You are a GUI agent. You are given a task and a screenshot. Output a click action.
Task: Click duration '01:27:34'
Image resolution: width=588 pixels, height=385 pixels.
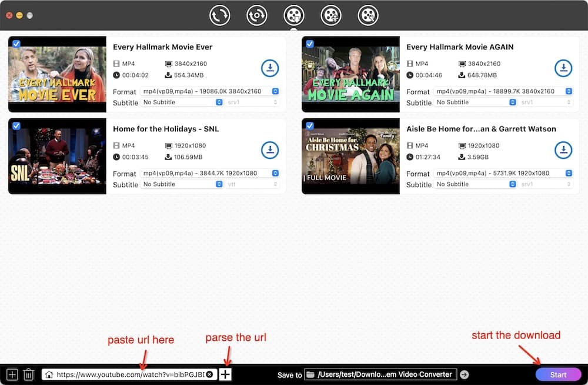click(428, 157)
